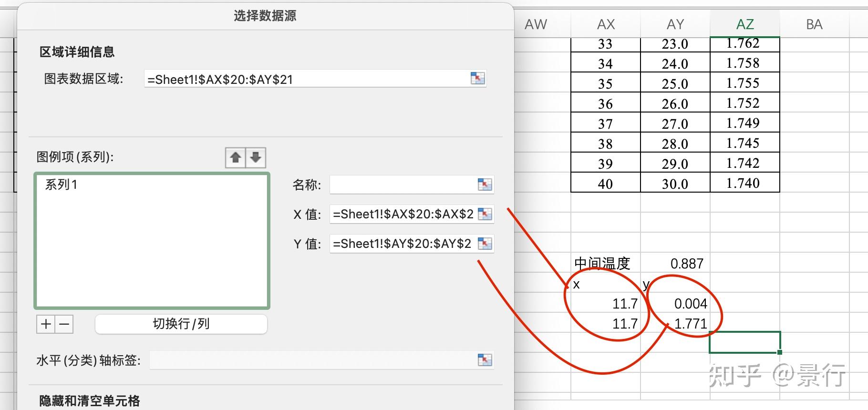Click cell containing 30.0

[x=675, y=183]
